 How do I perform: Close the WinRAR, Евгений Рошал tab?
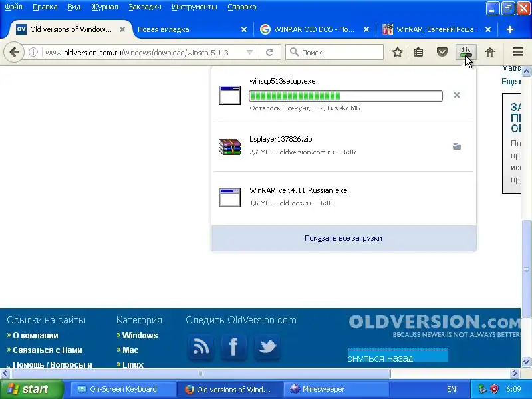tap(488, 29)
